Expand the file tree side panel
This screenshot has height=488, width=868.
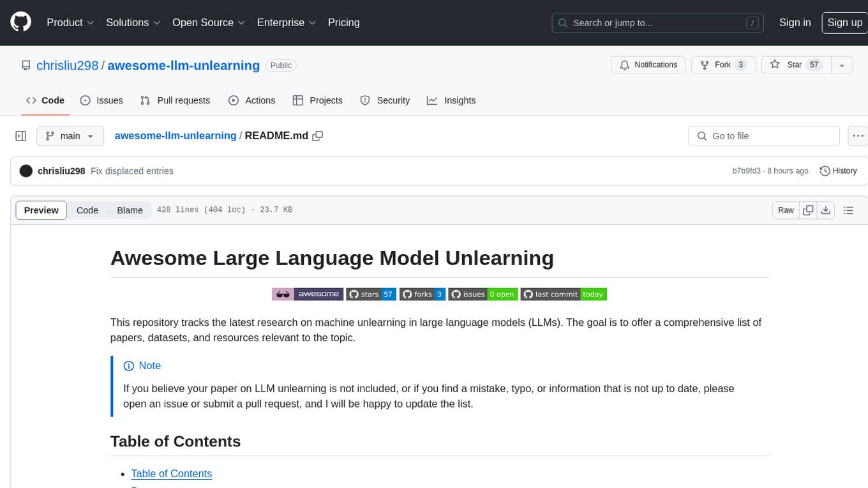click(20, 136)
